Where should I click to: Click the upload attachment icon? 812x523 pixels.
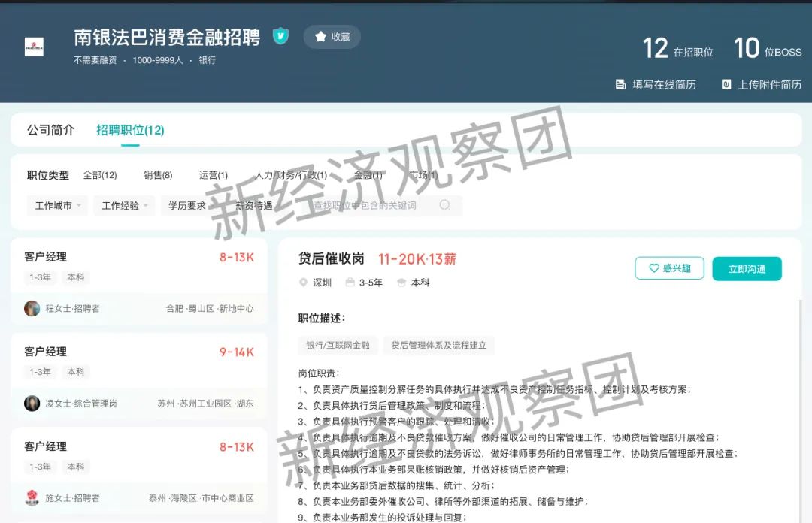coord(726,84)
